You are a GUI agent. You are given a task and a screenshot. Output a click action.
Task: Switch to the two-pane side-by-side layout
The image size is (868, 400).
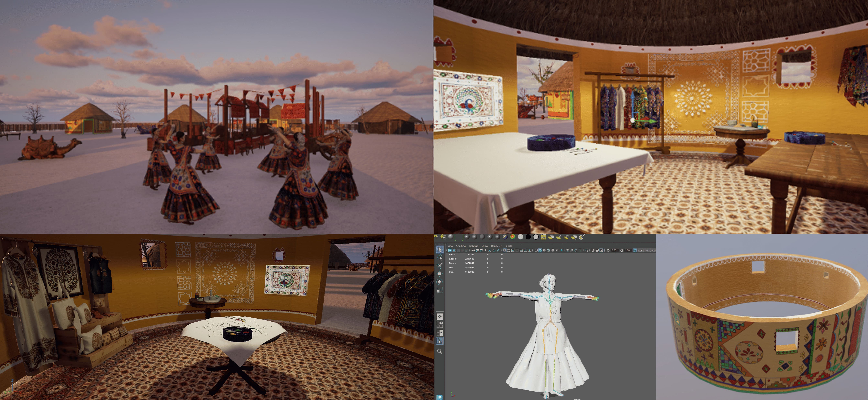(x=440, y=333)
